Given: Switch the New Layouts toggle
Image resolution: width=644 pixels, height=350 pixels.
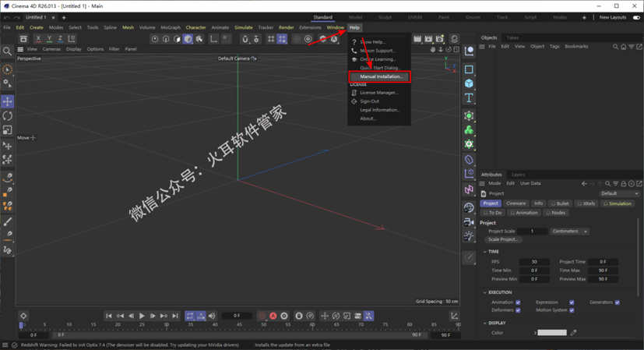Looking at the screenshot, I should 636,18.
